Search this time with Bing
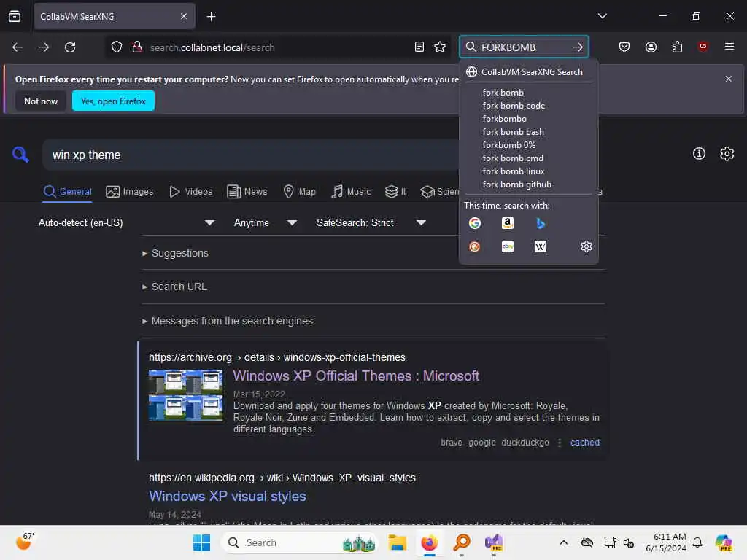Viewport: 747px width, 560px height. pos(541,223)
